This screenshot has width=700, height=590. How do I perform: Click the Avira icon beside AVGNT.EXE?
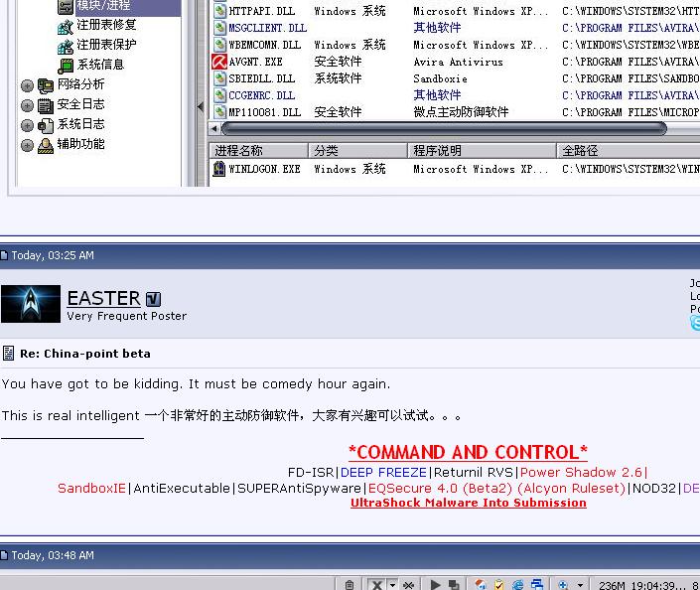pos(220,62)
